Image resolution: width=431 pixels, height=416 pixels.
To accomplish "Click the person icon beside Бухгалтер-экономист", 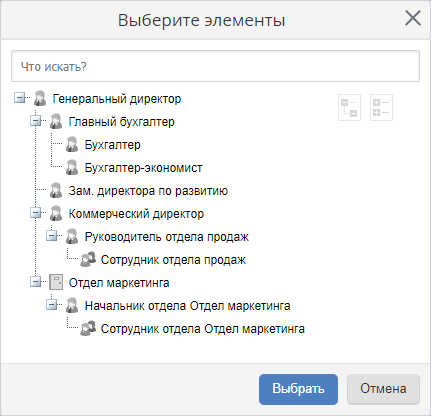I will tap(72, 167).
